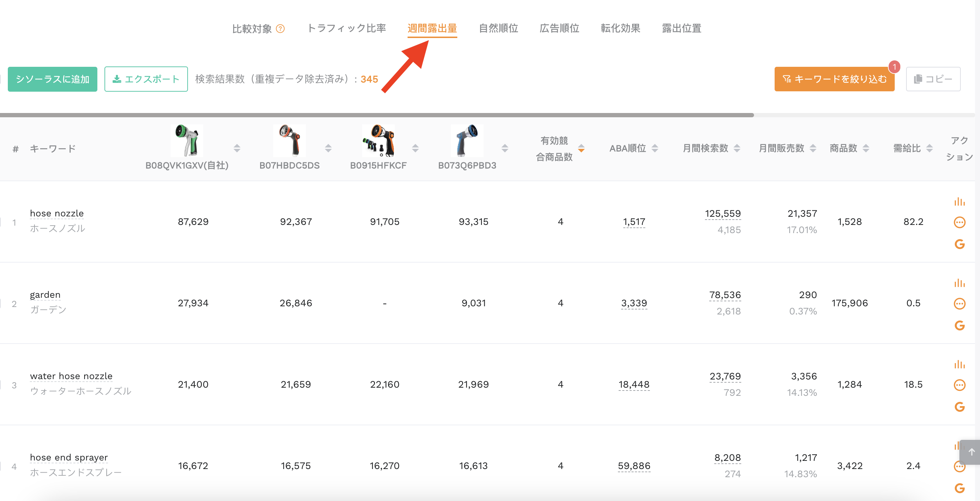Open the 露出位置 tab

click(x=682, y=28)
